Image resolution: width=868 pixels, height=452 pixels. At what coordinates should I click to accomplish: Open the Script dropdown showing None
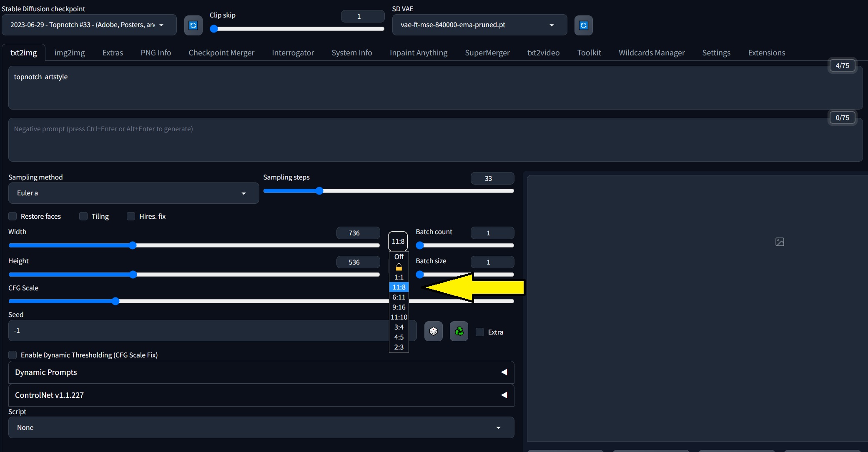click(261, 427)
